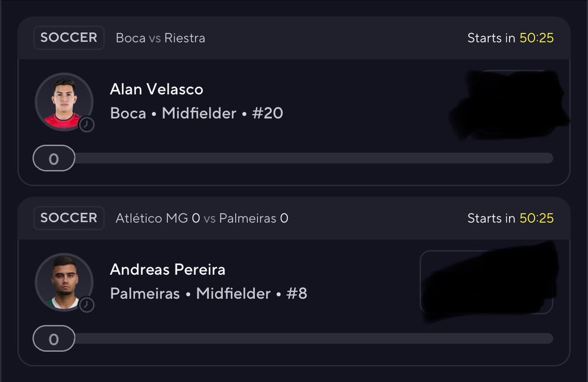Click the Starts in 50:25 timer on Palmeiras card
Viewport: 588px width, 382px height.
(x=511, y=218)
